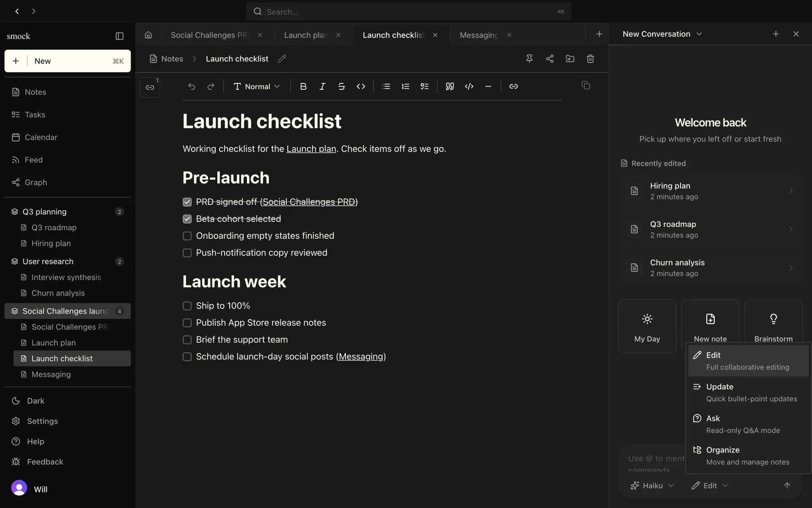The width and height of the screenshot is (812, 508).
Task: Uncheck Beta cohort selected
Action: point(187,219)
